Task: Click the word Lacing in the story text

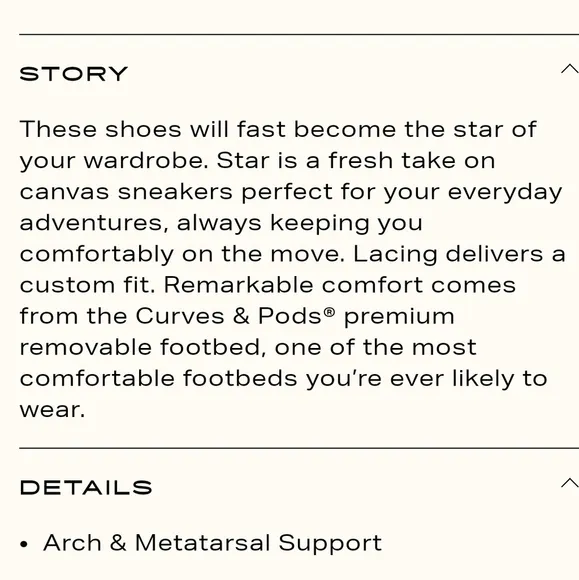Action: [x=395, y=255]
